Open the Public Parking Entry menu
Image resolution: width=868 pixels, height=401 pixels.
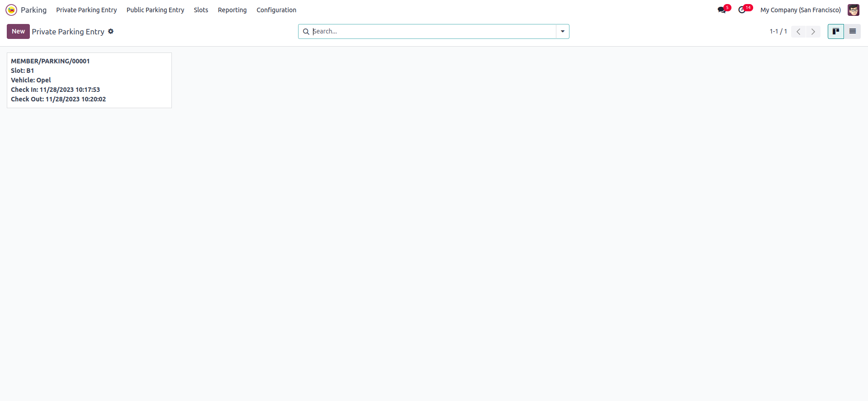pyautogui.click(x=155, y=10)
